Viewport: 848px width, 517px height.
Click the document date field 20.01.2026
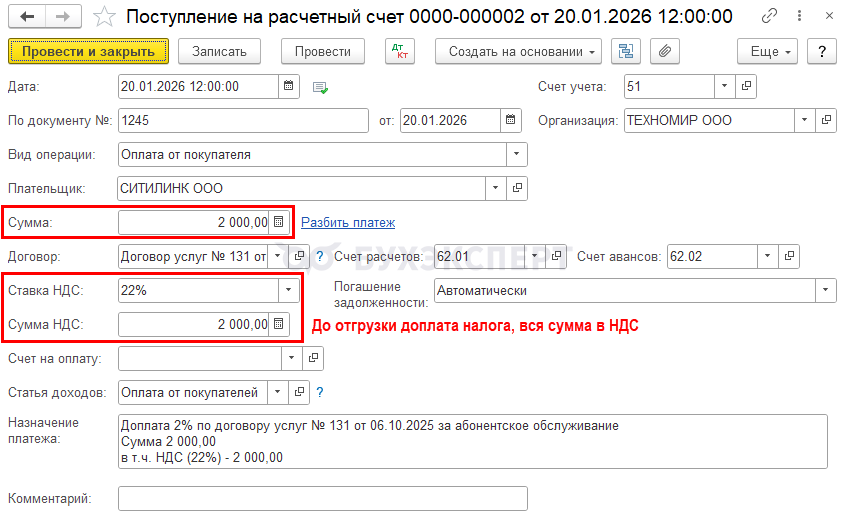click(450, 120)
